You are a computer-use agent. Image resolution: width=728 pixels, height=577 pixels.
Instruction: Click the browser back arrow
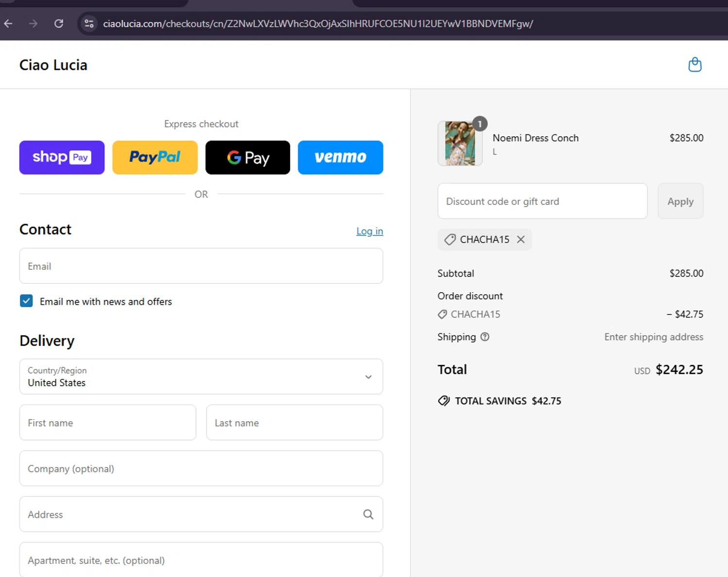point(8,23)
